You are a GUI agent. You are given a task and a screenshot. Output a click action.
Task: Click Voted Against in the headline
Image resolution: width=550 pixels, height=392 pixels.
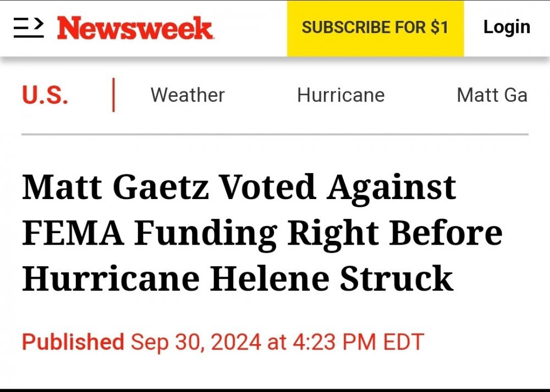click(x=338, y=187)
